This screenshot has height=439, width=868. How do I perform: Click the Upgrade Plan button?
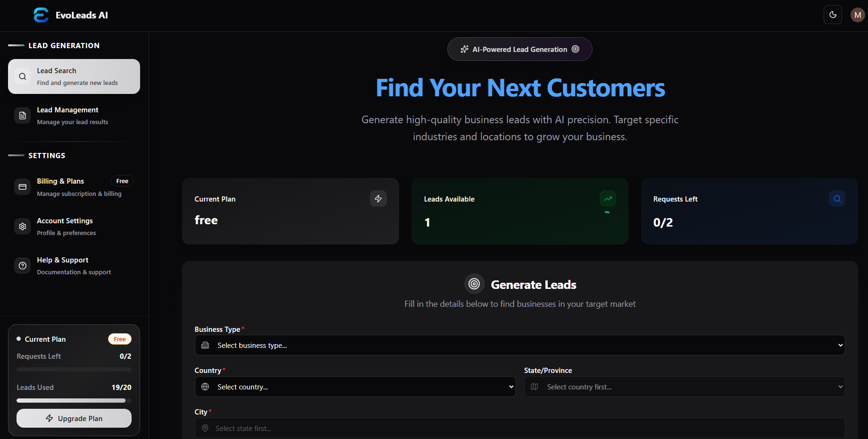pos(74,418)
